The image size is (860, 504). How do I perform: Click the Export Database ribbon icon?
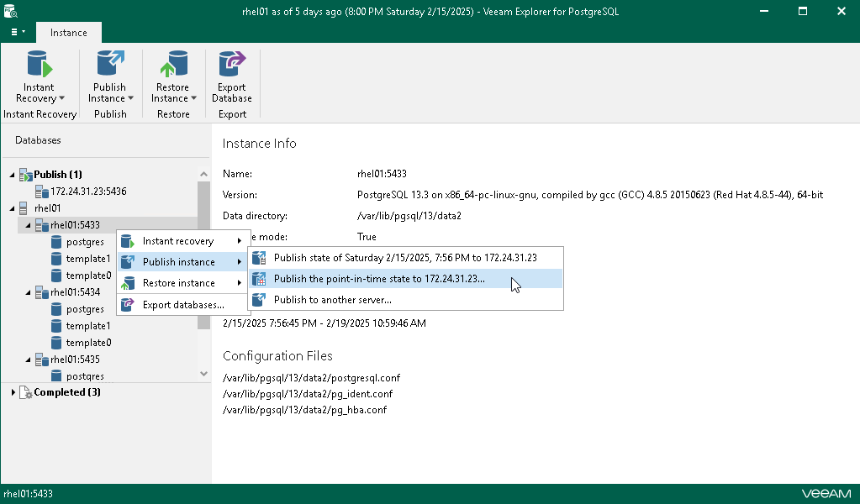(232, 64)
